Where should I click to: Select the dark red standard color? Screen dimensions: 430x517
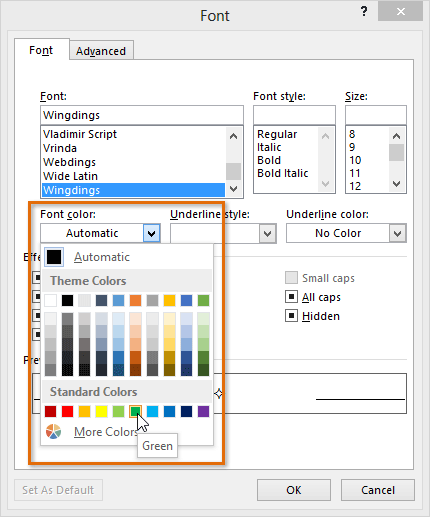(50, 411)
